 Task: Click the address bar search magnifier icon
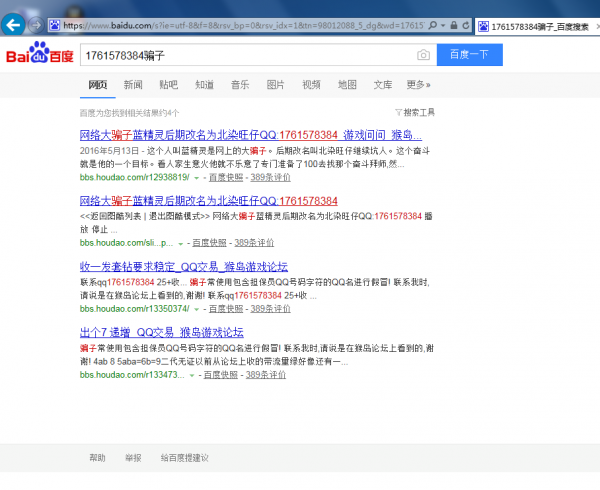click(432, 25)
